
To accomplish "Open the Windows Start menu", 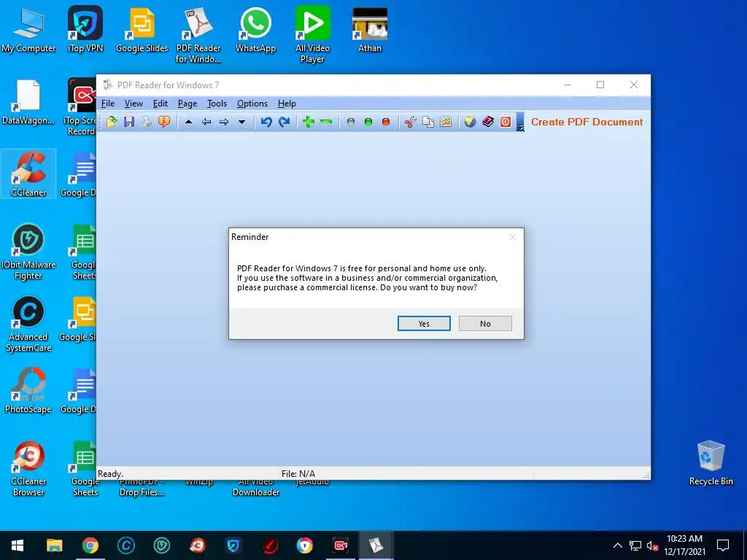I will 18,545.
